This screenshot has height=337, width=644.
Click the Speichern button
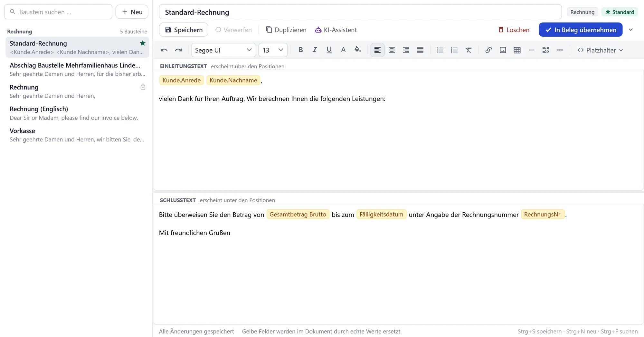pos(184,30)
